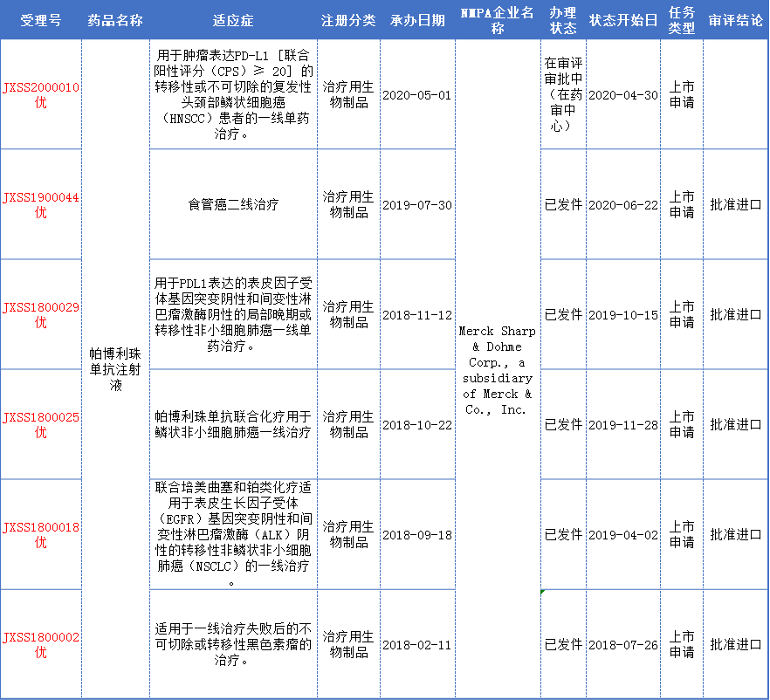This screenshot has height=700, width=770.
Task: Click the 办理状态 column header
Action: (563, 20)
